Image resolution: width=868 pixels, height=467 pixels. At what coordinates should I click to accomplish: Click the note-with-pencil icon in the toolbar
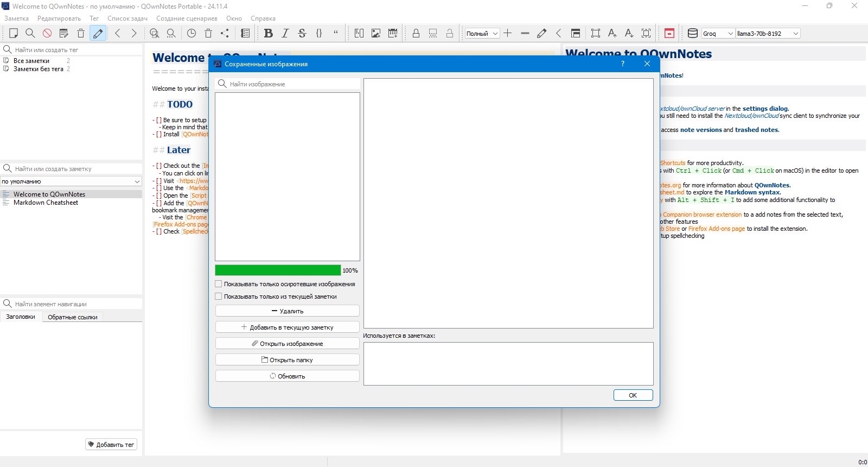click(x=64, y=33)
